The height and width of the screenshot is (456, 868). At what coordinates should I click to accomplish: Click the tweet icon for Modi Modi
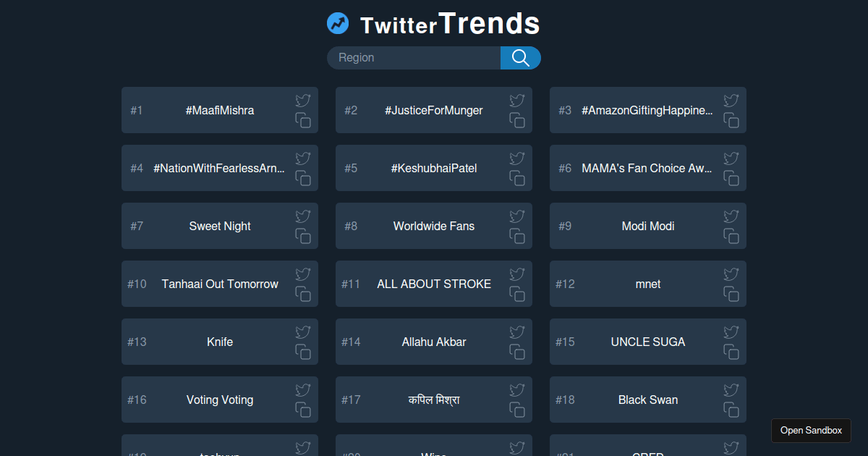pyautogui.click(x=731, y=216)
